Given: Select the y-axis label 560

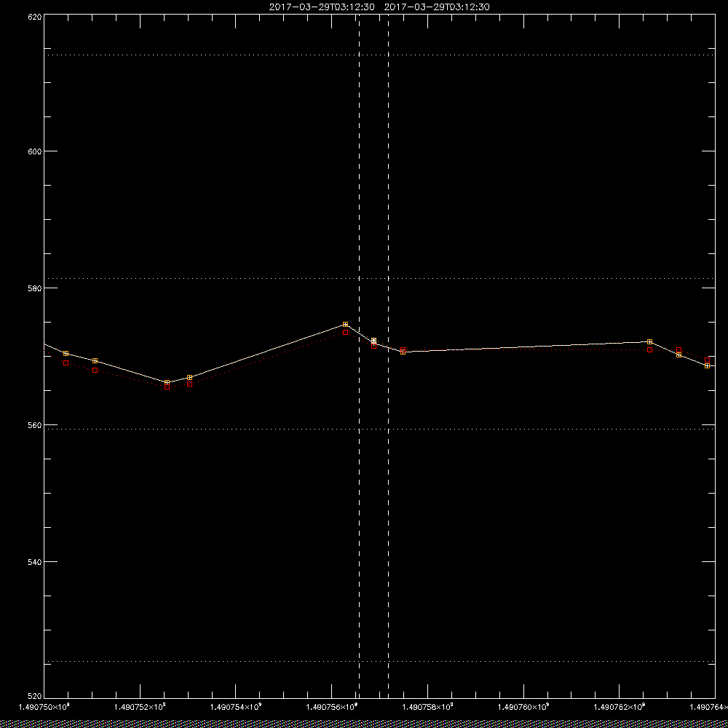Looking at the screenshot, I should [35, 425].
